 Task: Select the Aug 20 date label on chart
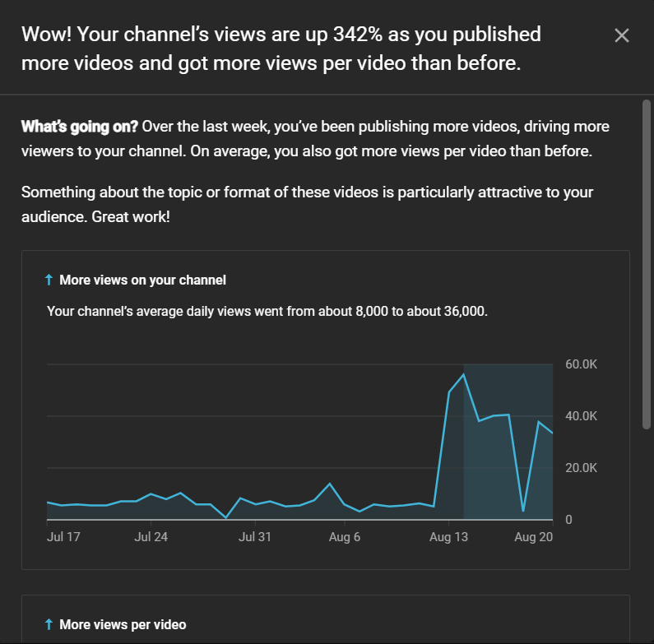point(533,537)
